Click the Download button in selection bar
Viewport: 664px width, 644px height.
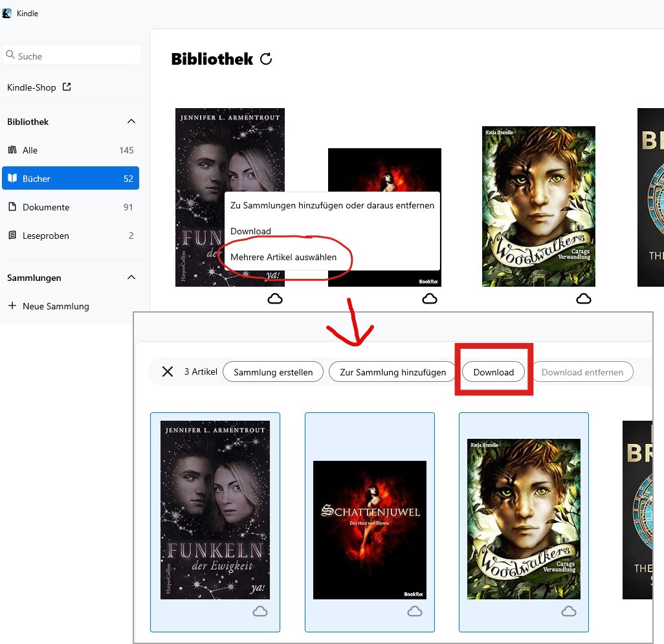pos(493,372)
